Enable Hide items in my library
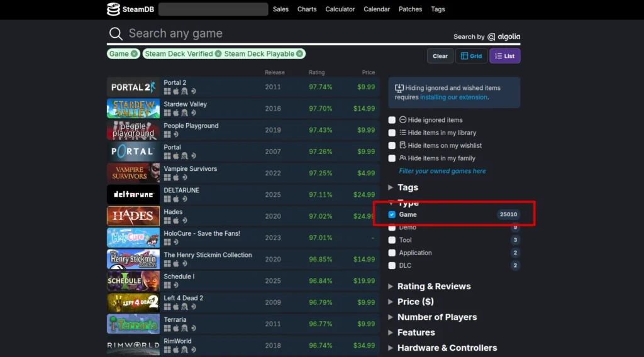644x357 pixels. click(x=392, y=133)
